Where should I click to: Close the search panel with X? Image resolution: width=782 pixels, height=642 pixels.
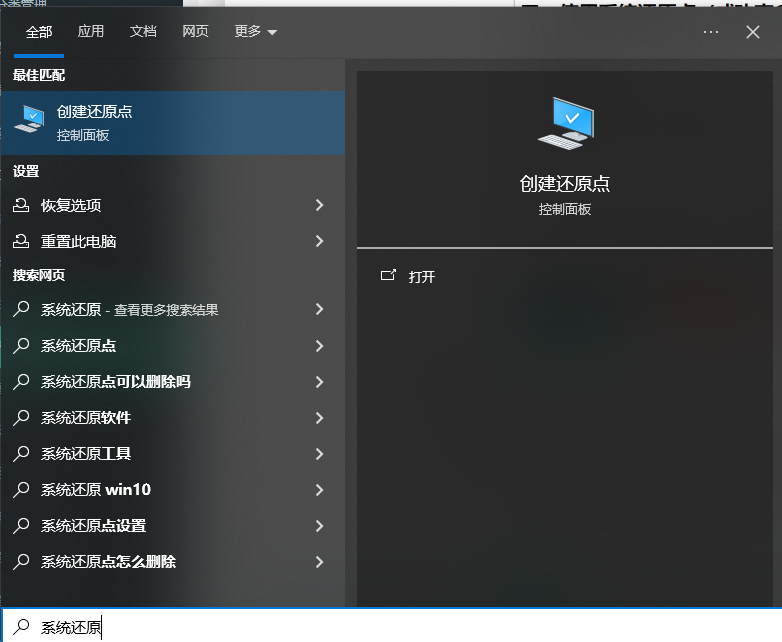pos(753,32)
